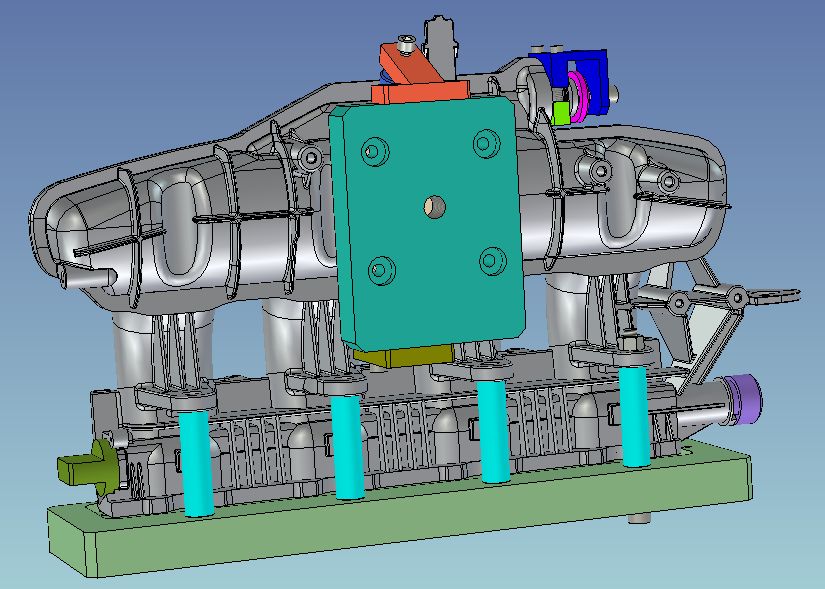The height and width of the screenshot is (589, 825).
Task: Select the second cyan support post from left
Action: coord(348,446)
